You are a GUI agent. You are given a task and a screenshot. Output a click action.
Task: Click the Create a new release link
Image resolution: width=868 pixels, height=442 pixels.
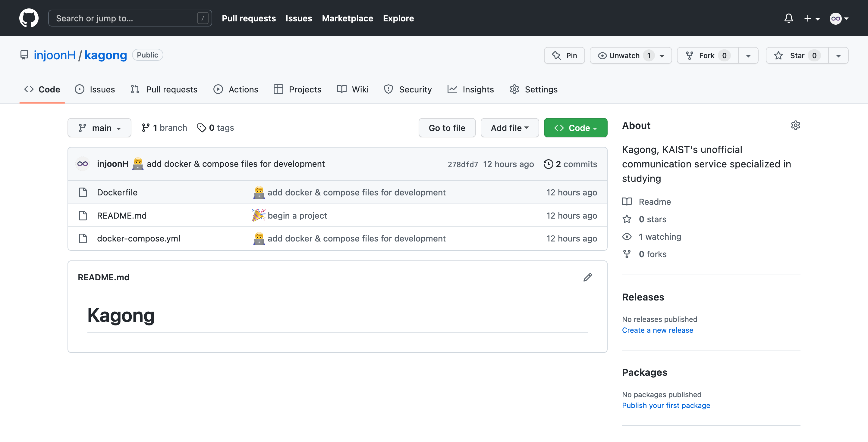tap(657, 330)
